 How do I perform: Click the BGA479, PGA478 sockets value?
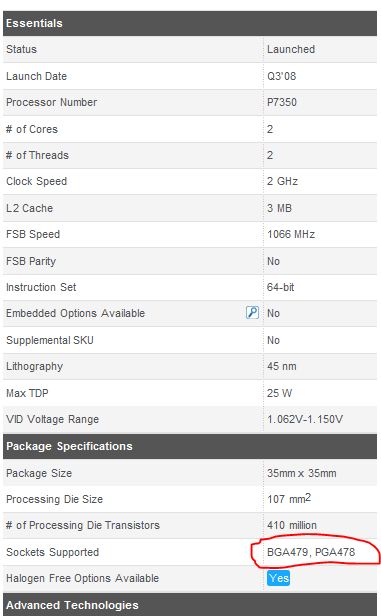(311, 552)
